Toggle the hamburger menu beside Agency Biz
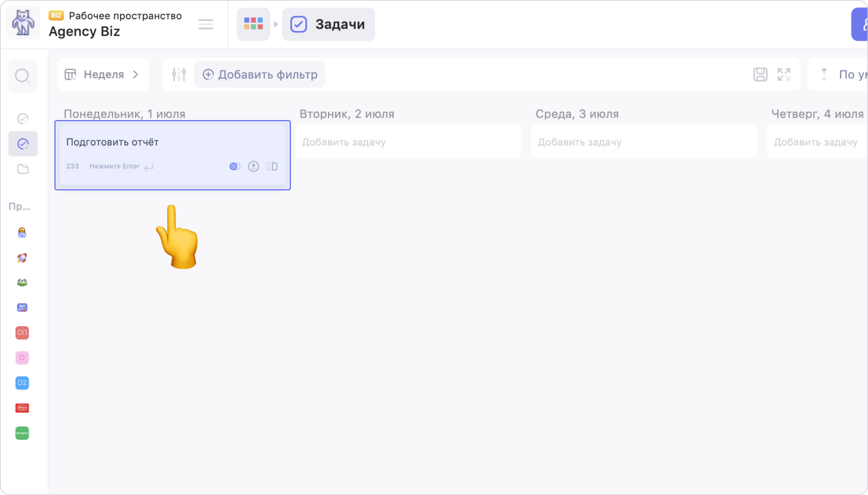 tap(206, 24)
